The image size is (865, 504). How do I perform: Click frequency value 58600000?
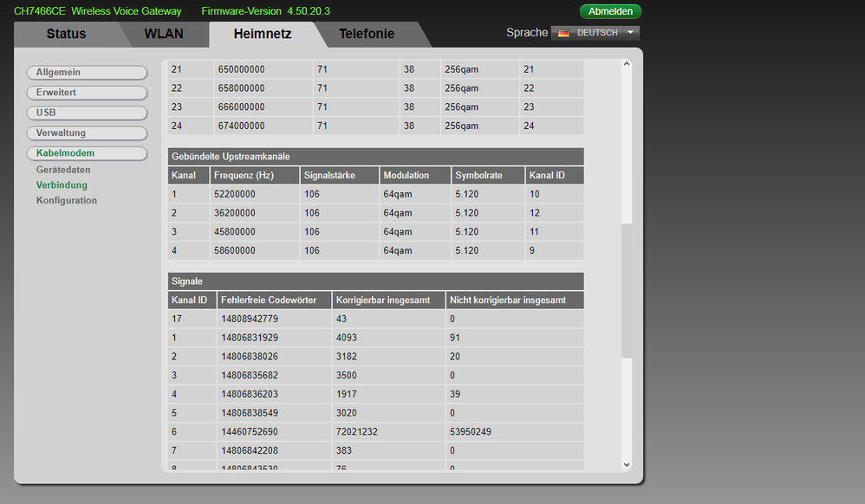[235, 250]
